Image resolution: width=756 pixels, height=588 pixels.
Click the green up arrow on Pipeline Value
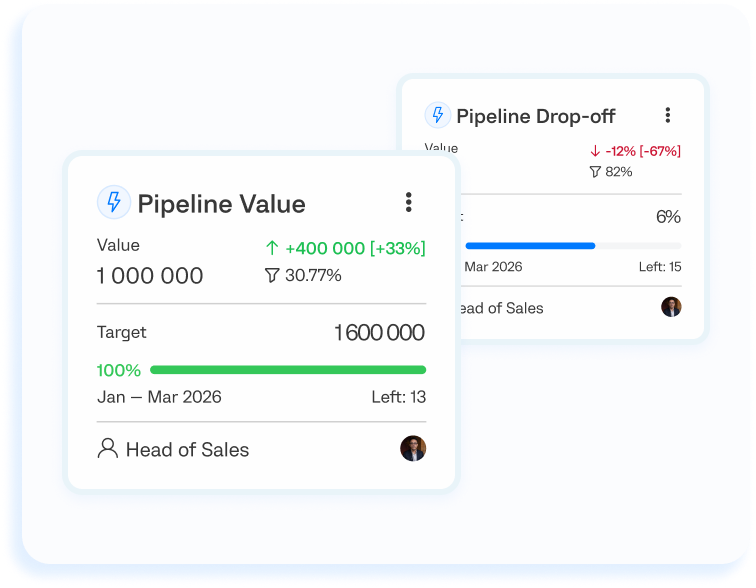[272, 248]
